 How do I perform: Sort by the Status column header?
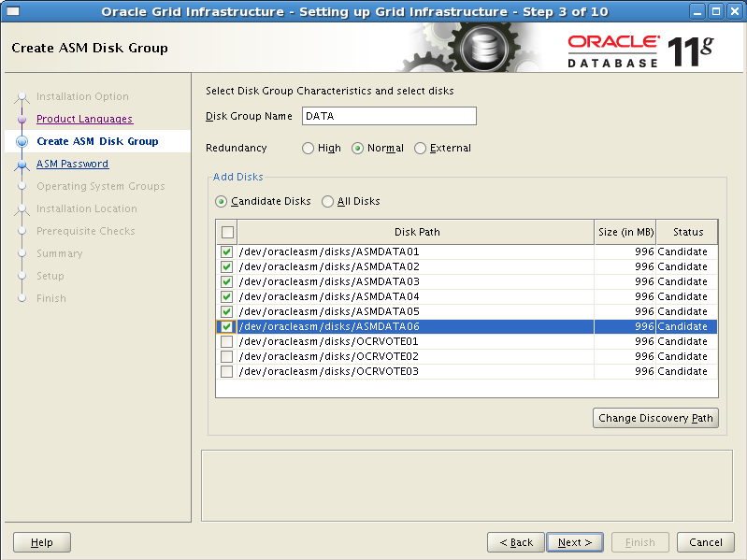click(687, 233)
